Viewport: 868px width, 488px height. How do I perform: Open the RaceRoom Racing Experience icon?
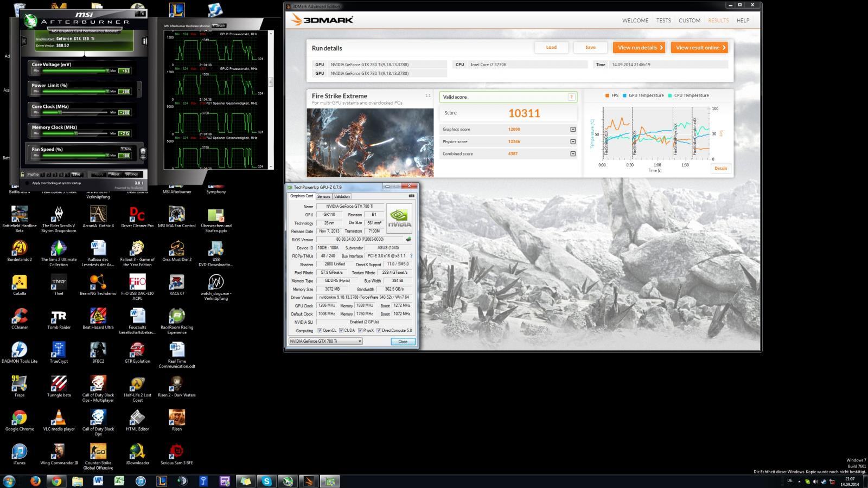177,322
